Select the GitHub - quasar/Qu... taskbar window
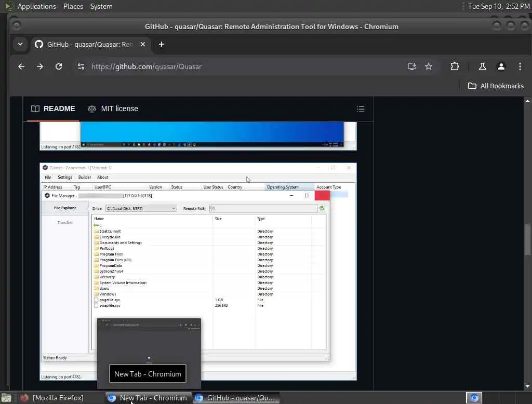The width and height of the screenshot is (532, 404). click(236, 398)
